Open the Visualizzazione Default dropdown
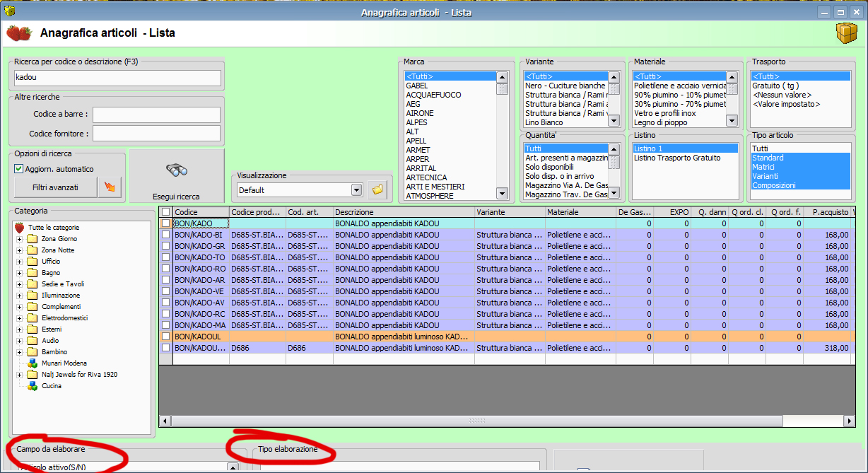 tap(357, 189)
